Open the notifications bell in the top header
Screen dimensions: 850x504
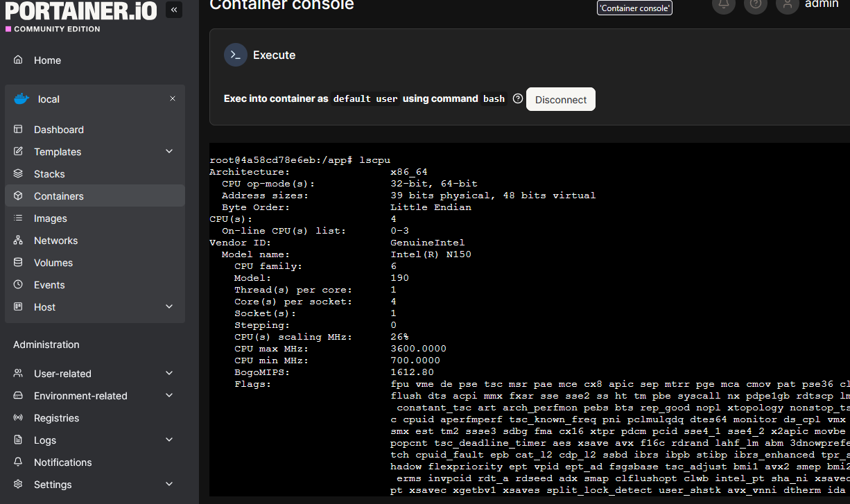[x=724, y=5]
